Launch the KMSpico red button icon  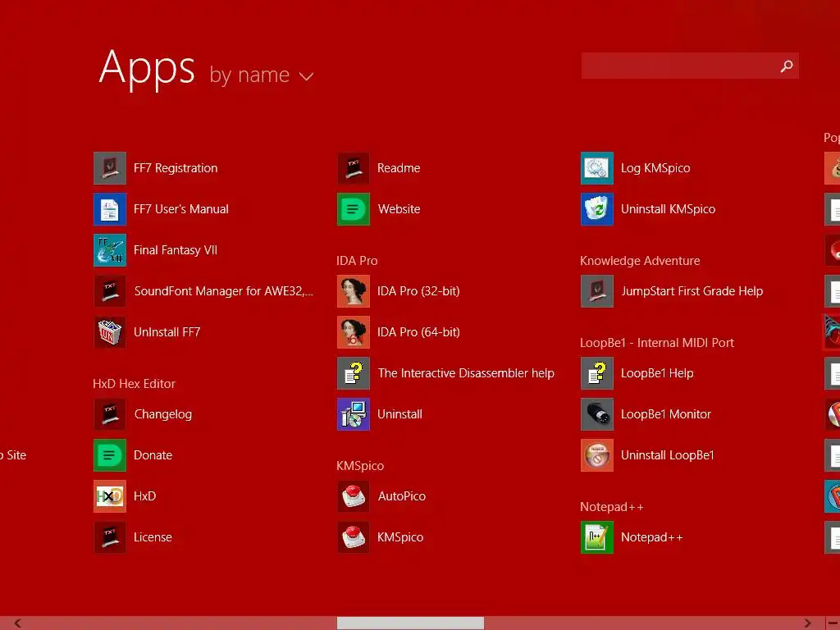tap(354, 537)
